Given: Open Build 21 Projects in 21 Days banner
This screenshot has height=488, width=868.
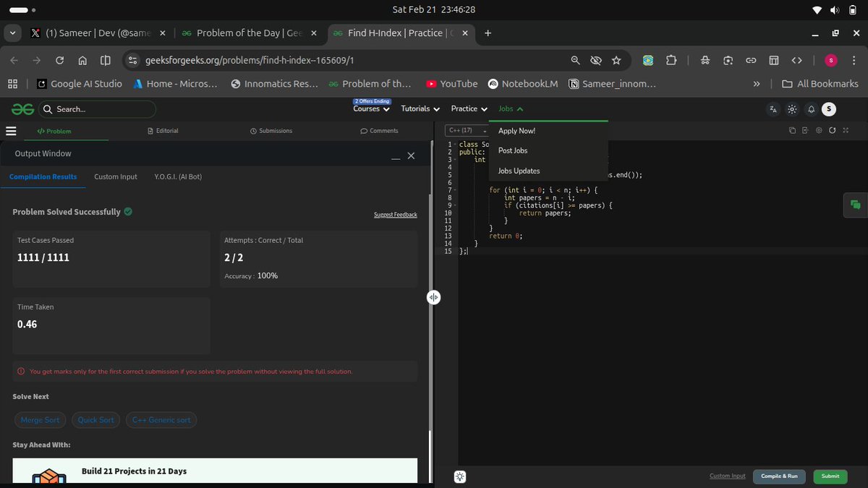Looking at the screenshot, I should 215,471.
